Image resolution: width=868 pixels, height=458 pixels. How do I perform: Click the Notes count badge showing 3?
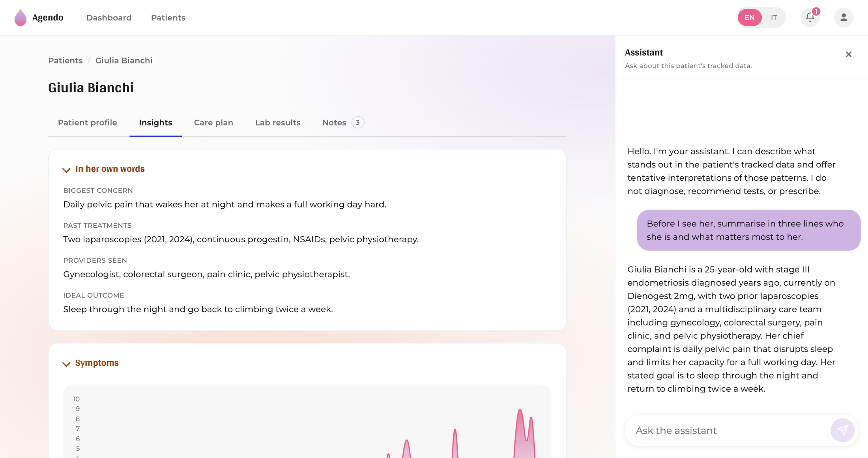pyautogui.click(x=357, y=123)
